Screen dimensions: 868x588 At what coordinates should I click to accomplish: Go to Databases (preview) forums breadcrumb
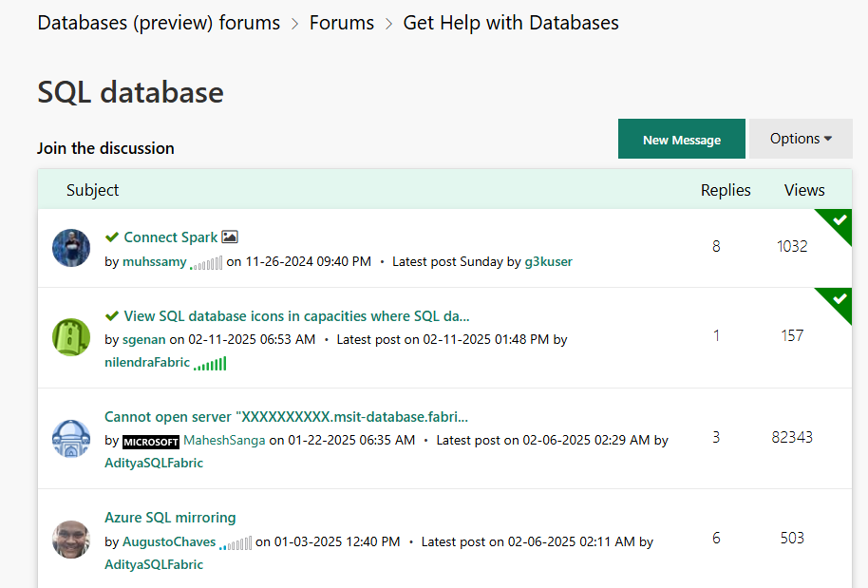(x=159, y=23)
